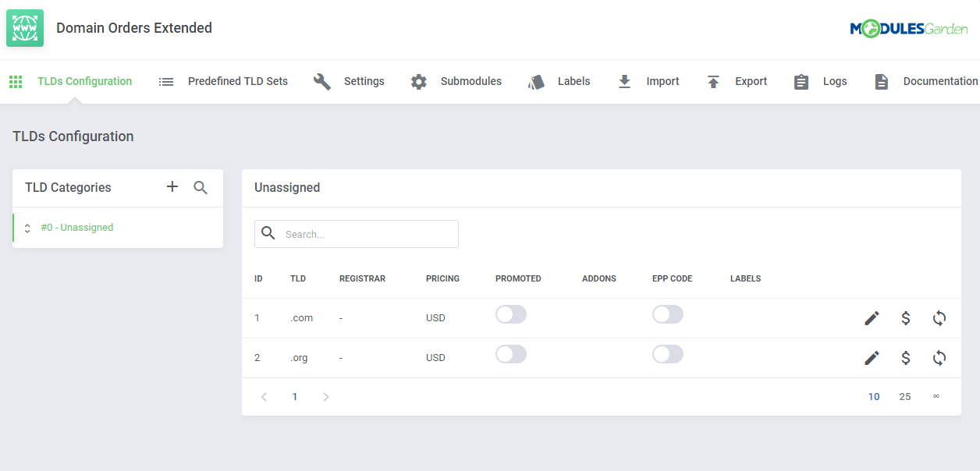
Task: Click the EPP CODE column header
Action: pyautogui.click(x=672, y=278)
